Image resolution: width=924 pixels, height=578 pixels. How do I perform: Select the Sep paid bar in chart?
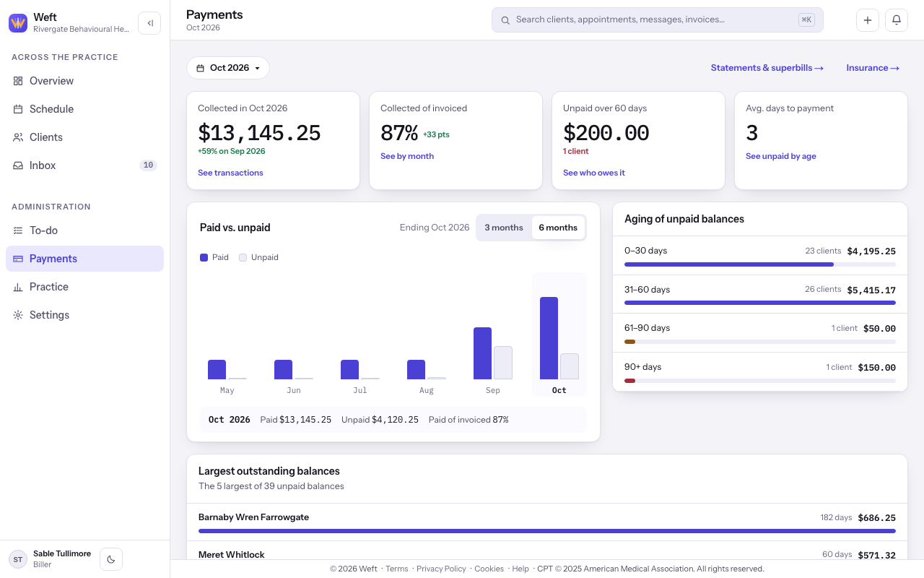click(x=482, y=353)
